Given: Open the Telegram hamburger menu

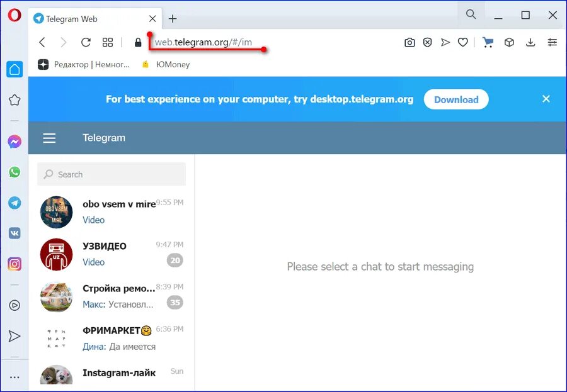Looking at the screenshot, I should (50, 138).
